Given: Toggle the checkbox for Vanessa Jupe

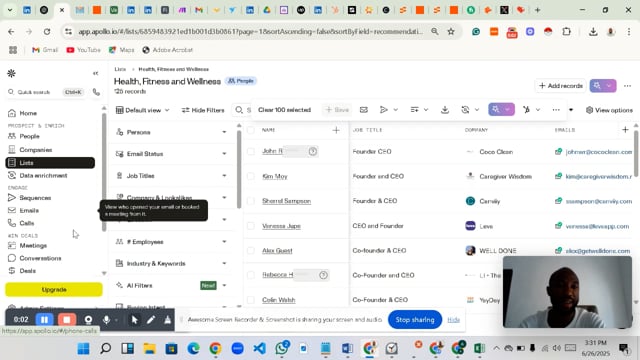Looking at the screenshot, I should pos(251,226).
